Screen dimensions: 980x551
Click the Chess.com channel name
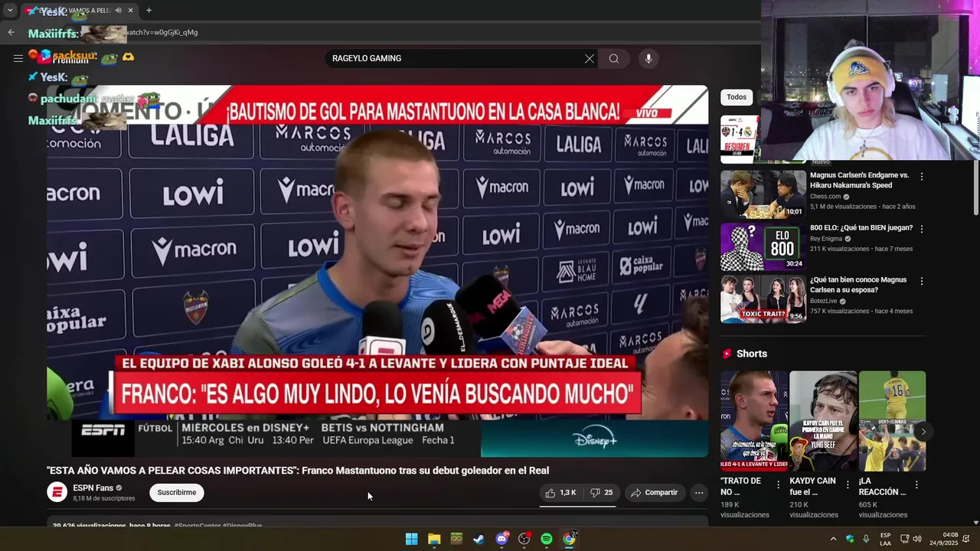click(x=825, y=197)
